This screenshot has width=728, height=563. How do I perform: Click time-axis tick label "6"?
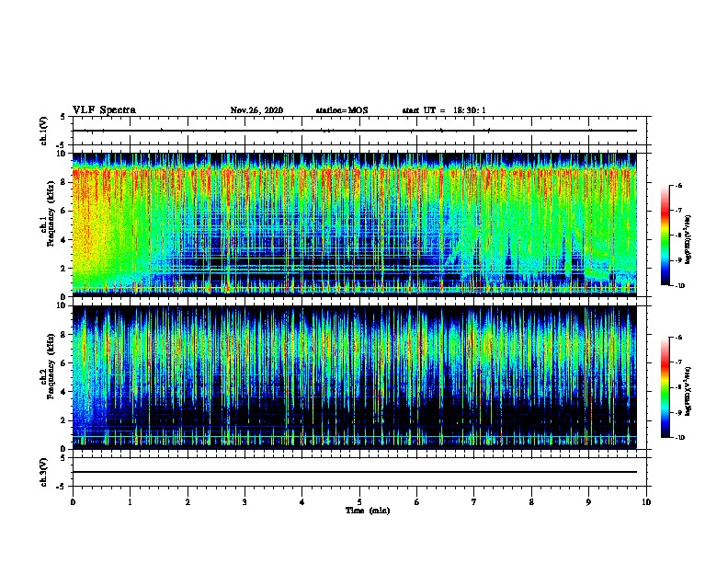[x=417, y=501]
